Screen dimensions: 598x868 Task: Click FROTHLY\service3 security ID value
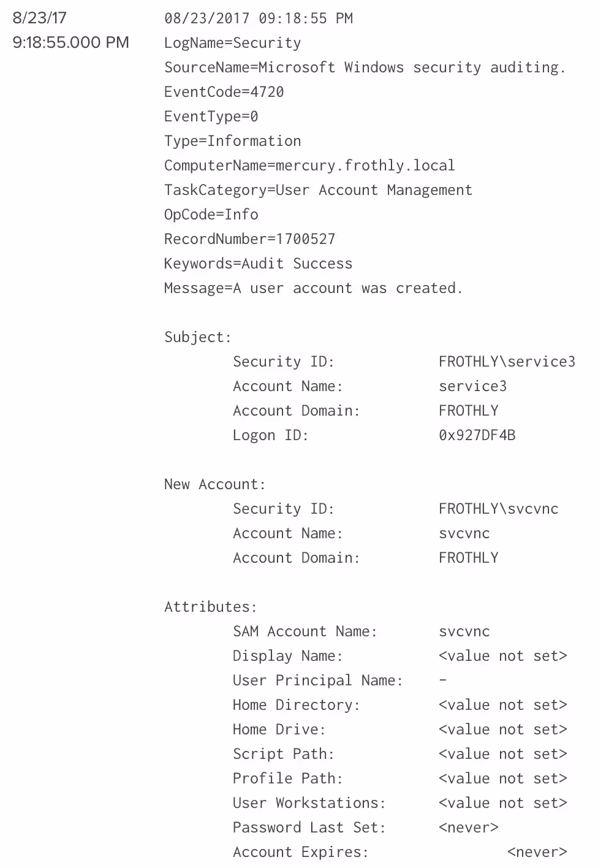coord(507,362)
